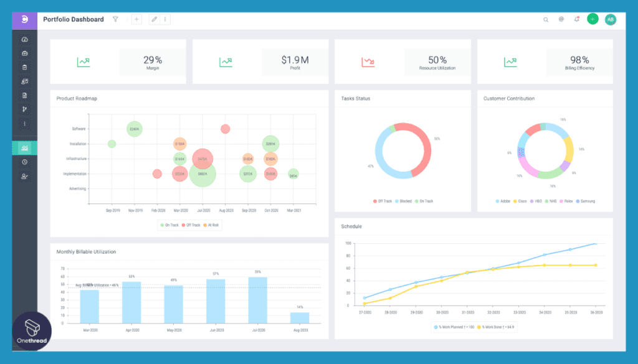Select the green $285K bubble on Installation row
This screenshot has height=364, width=638.
click(x=270, y=144)
